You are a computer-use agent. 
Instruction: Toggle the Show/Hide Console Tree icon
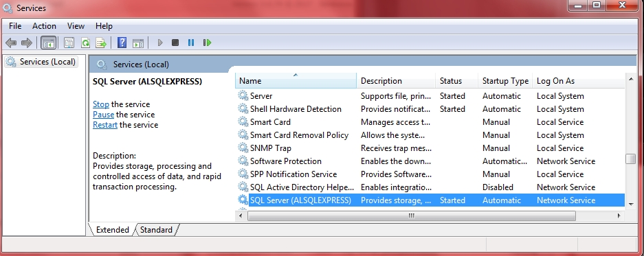click(49, 43)
